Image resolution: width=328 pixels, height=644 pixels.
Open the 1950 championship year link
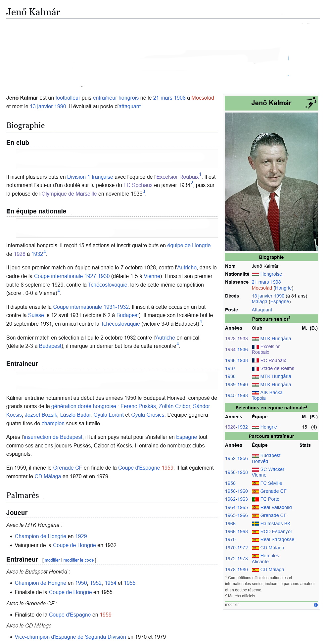pos(81,583)
